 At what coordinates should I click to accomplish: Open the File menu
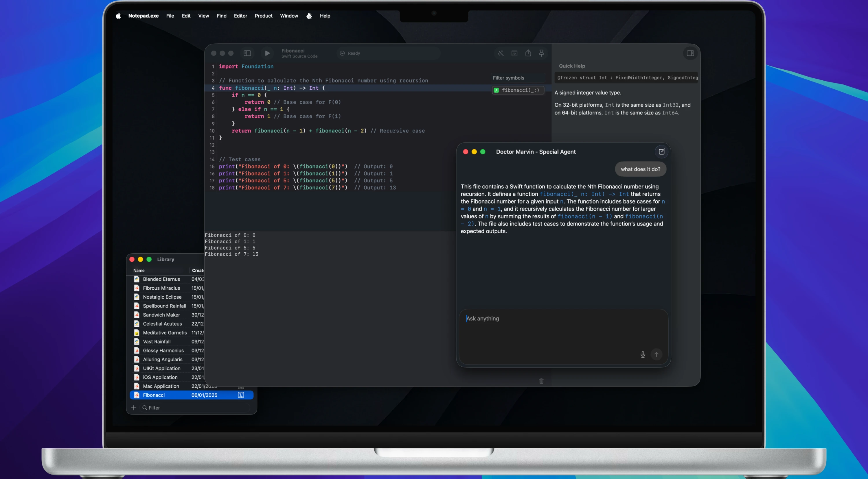click(x=170, y=16)
